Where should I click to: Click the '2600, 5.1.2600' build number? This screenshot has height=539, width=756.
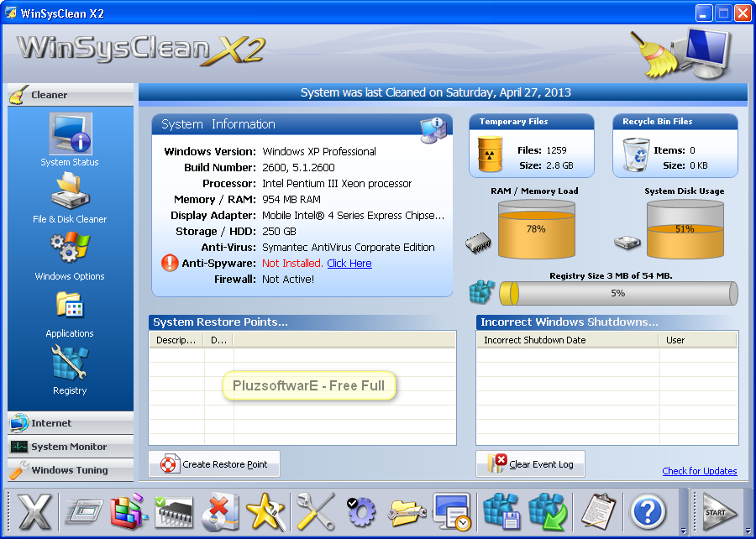pyautogui.click(x=298, y=168)
